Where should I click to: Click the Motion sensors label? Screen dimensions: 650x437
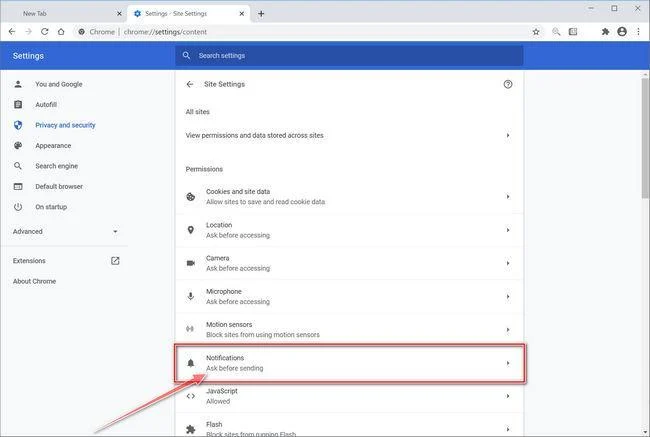click(x=229, y=324)
